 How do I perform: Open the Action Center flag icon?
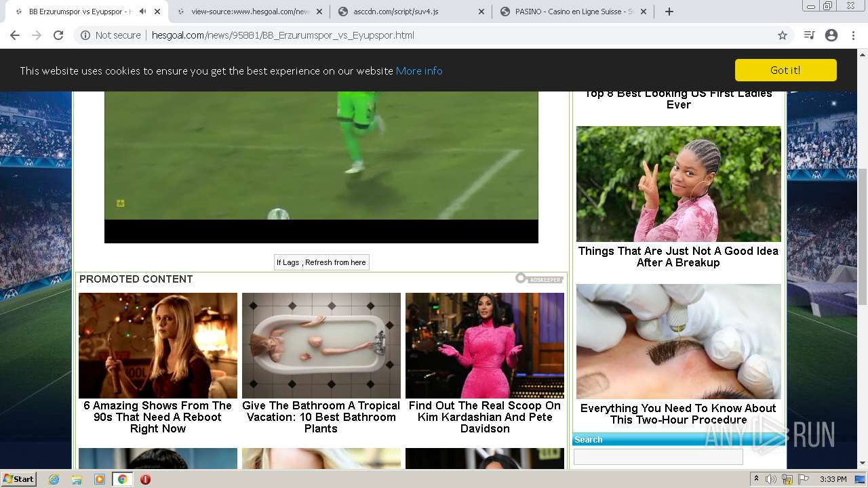[803, 479]
